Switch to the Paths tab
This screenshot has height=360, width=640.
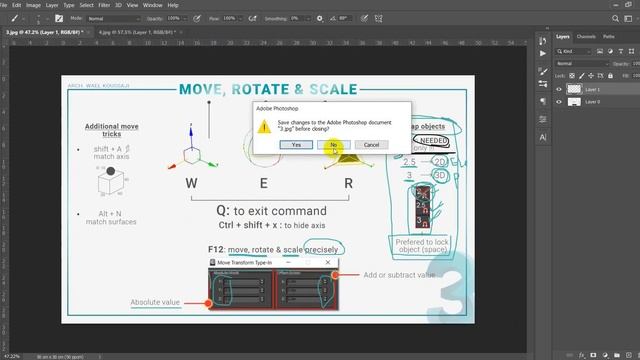pos(609,37)
